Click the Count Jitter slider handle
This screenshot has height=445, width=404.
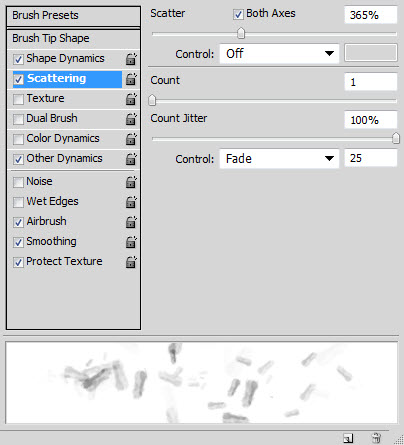tap(396, 138)
